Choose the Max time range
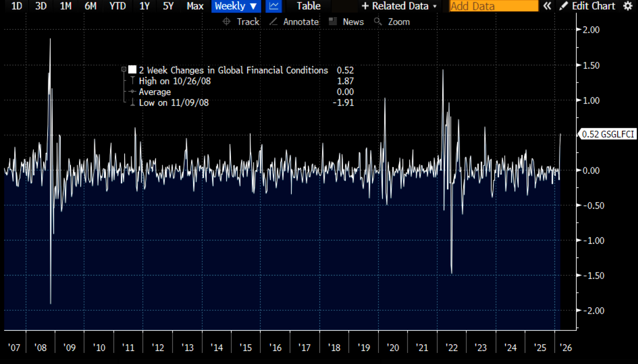 coord(195,6)
